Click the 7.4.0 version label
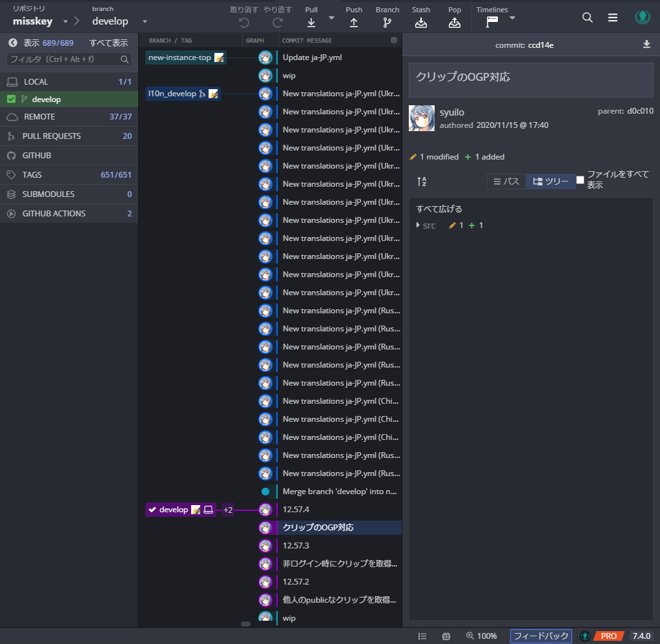 pos(641,636)
